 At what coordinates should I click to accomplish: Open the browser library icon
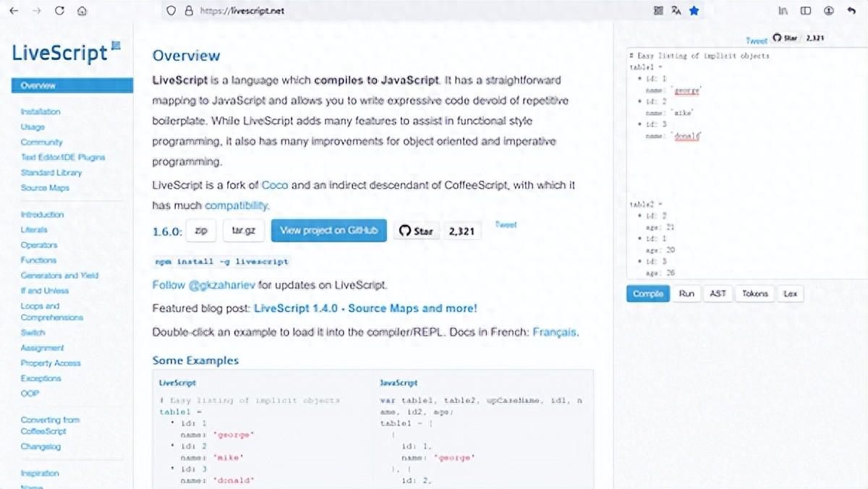783,11
